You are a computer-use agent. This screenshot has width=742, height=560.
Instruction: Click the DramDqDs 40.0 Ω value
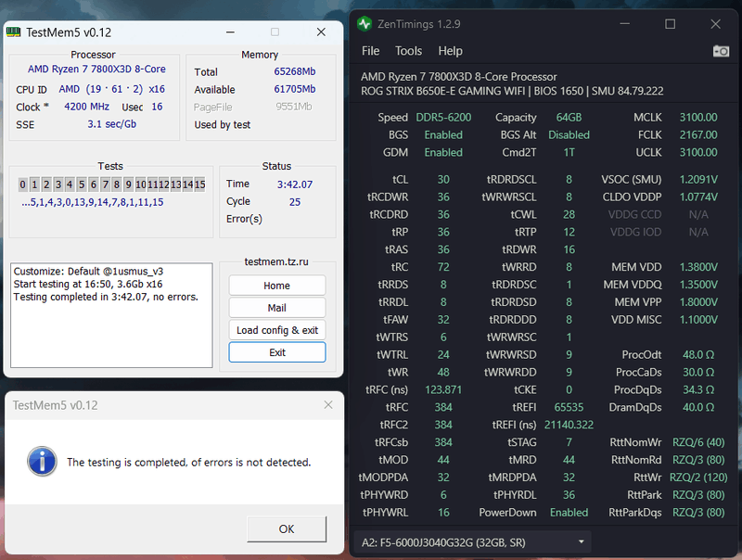click(x=698, y=407)
